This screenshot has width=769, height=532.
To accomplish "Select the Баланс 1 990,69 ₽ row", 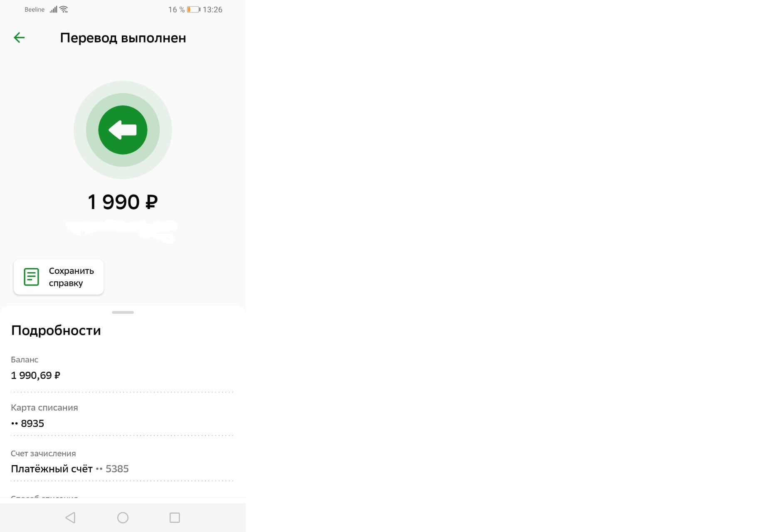I will (x=122, y=368).
